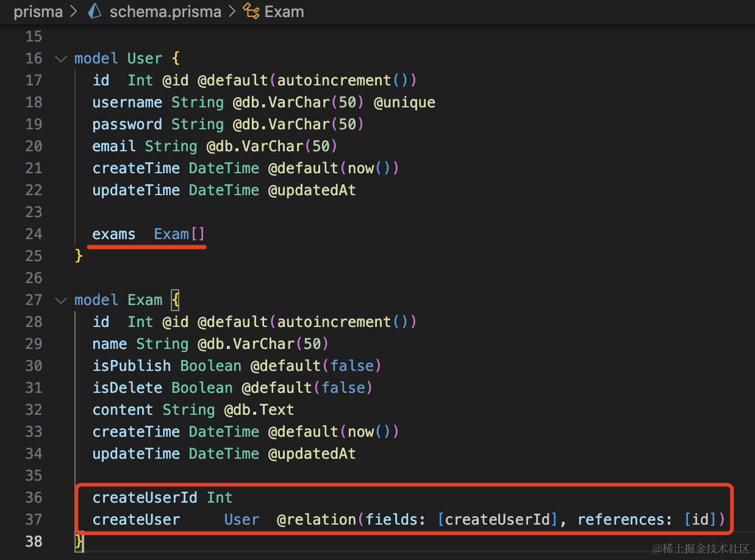The width and height of the screenshot is (755, 560).
Task: Click the closing brace on line 38
Action: (x=78, y=540)
